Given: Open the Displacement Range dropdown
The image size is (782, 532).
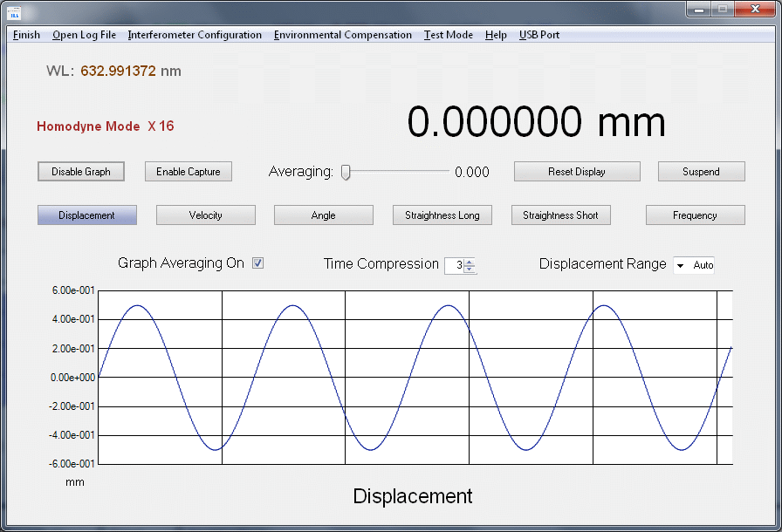Looking at the screenshot, I should pos(680,265).
